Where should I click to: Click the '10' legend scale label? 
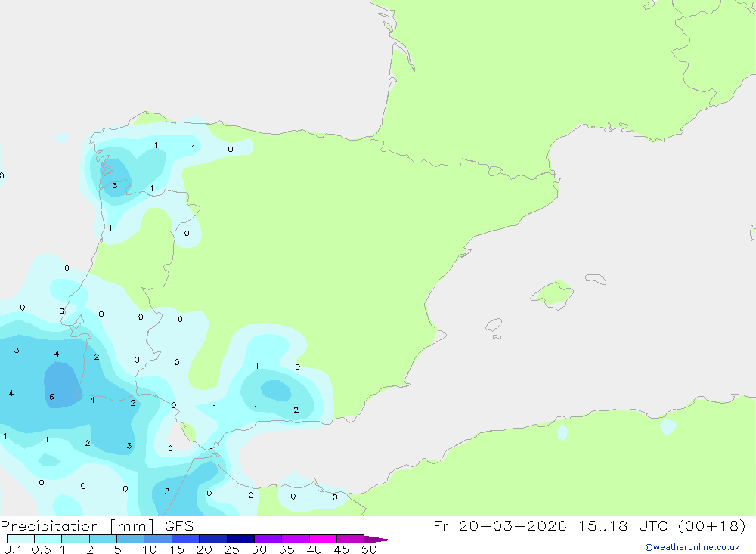[x=150, y=549]
